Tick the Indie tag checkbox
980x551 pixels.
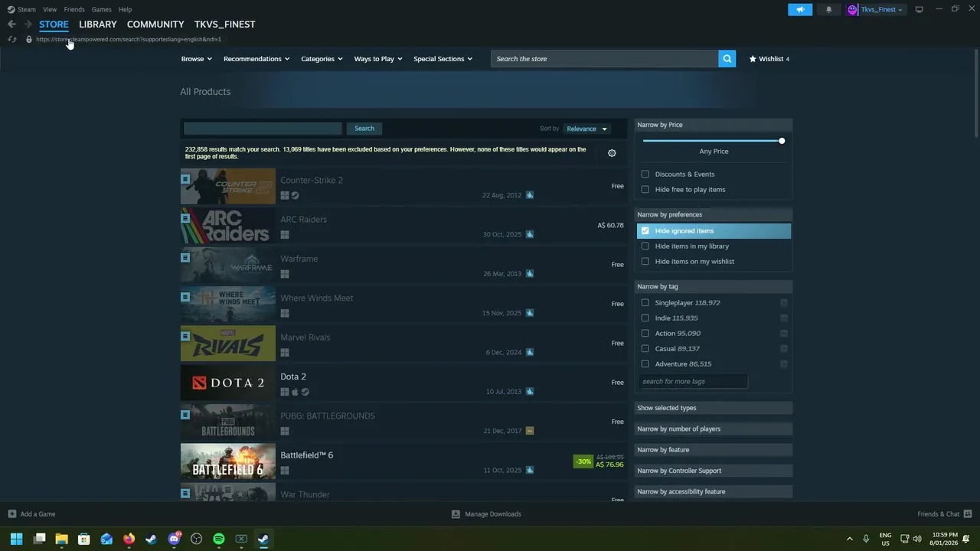[645, 318]
